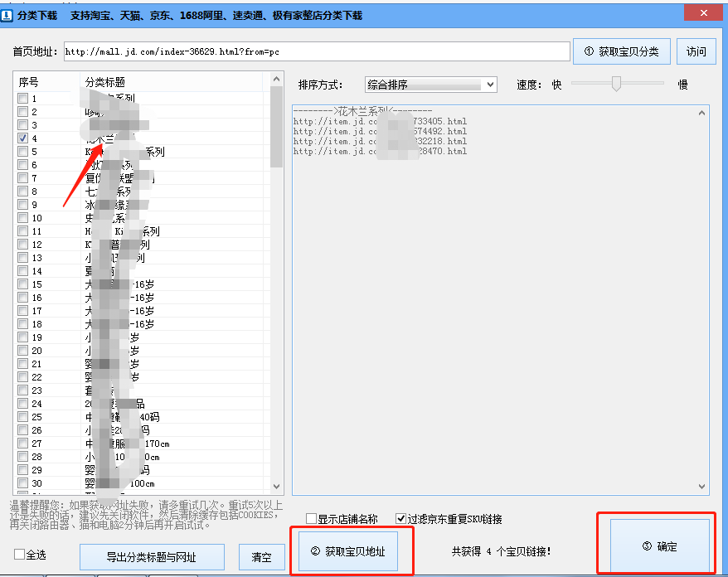Close the 分类下载 window
The width and height of the screenshot is (728, 577).
click(x=703, y=13)
